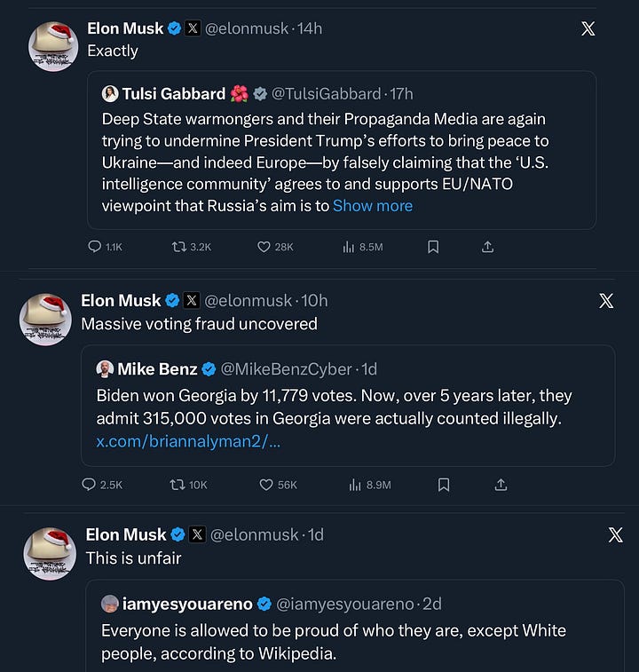The width and height of the screenshot is (639, 672).
Task: Like the 'Exactly' tweet with 28K likes
Action: point(263,247)
